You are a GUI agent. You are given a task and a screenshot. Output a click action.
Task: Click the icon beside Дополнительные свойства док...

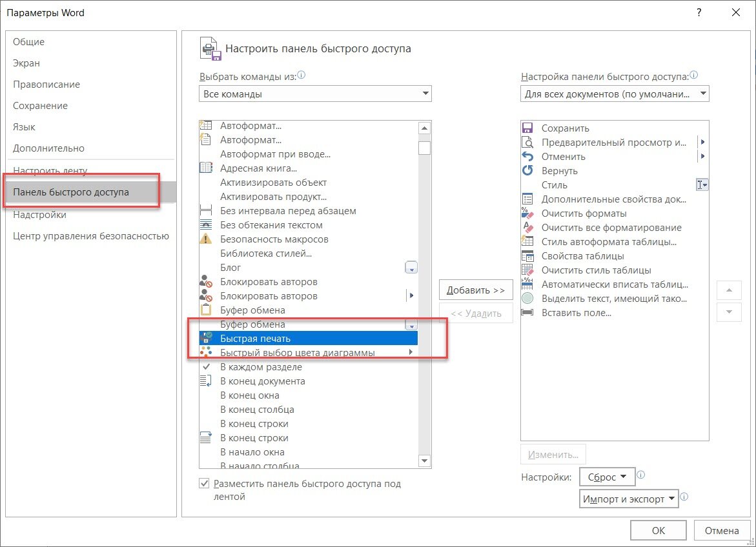click(x=527, y=199)
